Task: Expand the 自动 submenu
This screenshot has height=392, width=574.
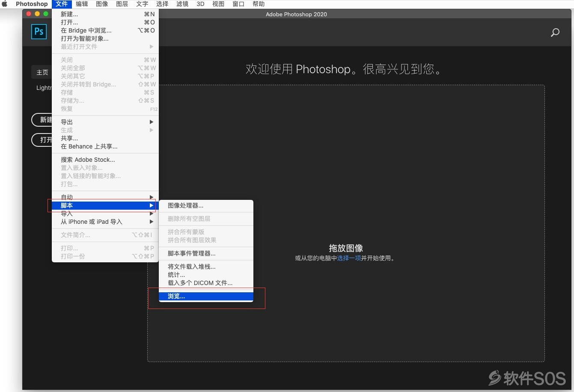Action: [x=105, y=197]
